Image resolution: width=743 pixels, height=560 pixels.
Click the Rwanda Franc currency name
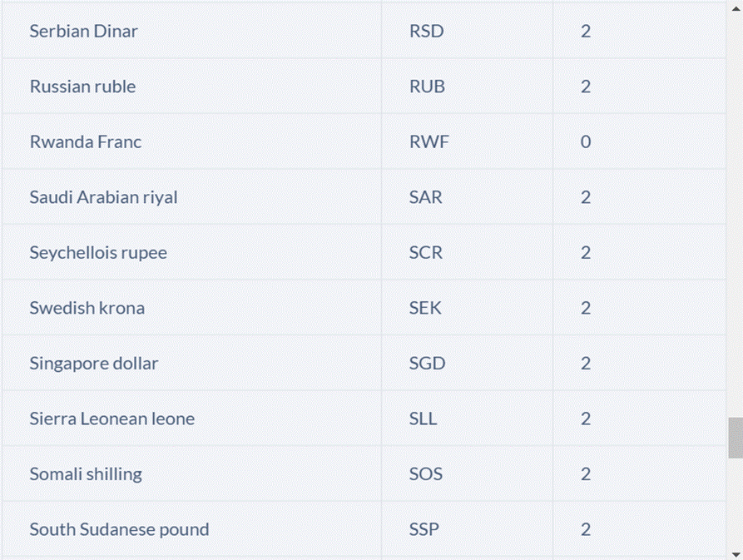coord(86,141)
